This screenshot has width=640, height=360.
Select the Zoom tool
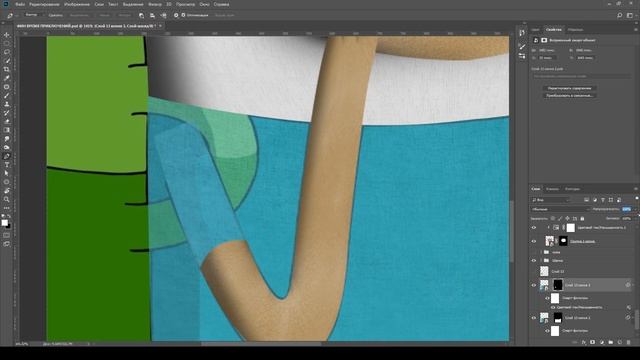click(7, 199)
